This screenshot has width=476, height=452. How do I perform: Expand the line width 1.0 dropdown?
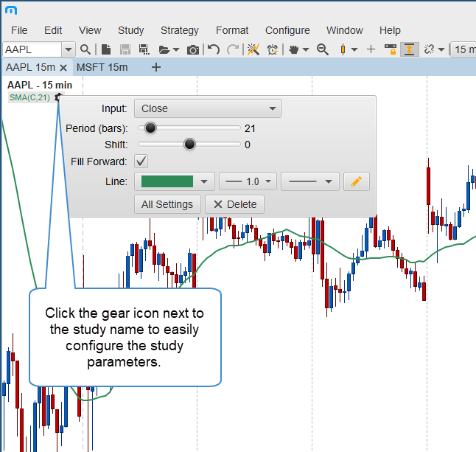point(248,181)
